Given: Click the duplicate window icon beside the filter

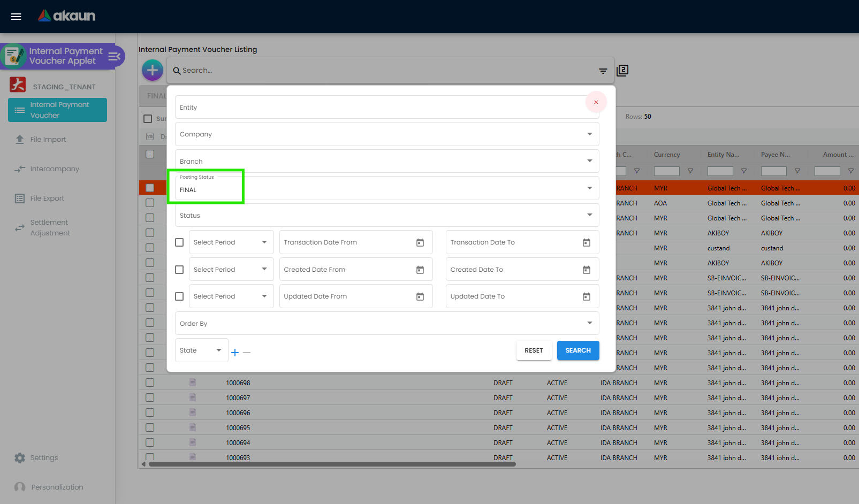Looking at the screenshot, I should pos(622,70).
